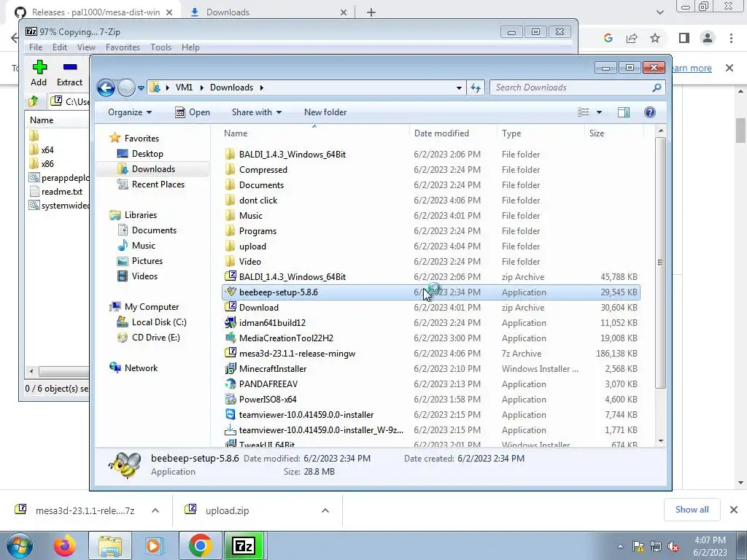Select readme.txt in 7-Zip window
The height and width of the screenshot is (560, 747).
61,192
